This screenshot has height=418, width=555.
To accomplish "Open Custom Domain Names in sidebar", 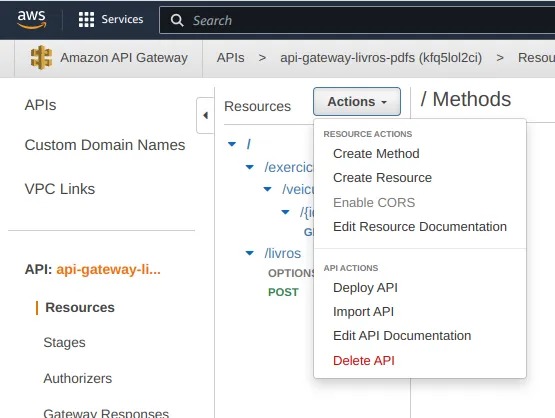I will (105, 145).
